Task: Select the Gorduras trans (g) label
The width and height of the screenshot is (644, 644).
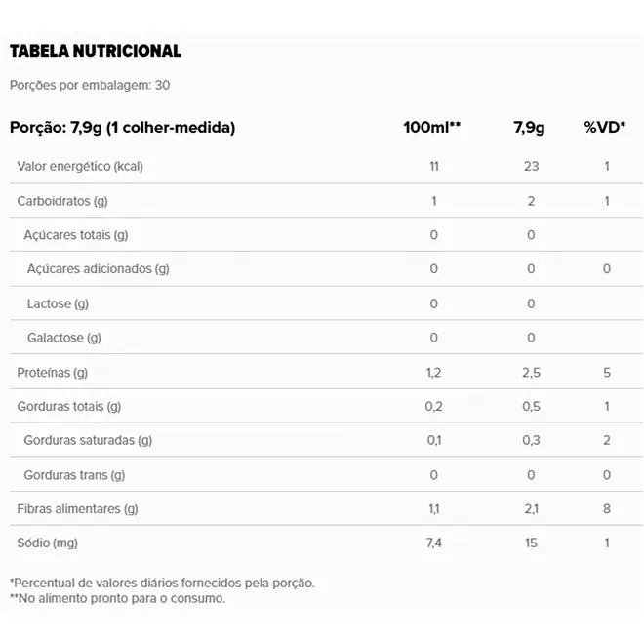Action: 74,475
